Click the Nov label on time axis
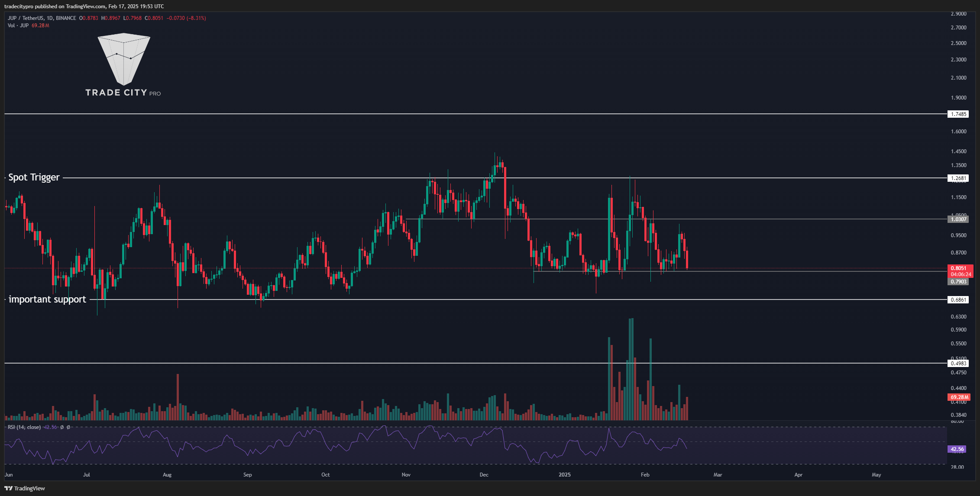 [406, 475]
